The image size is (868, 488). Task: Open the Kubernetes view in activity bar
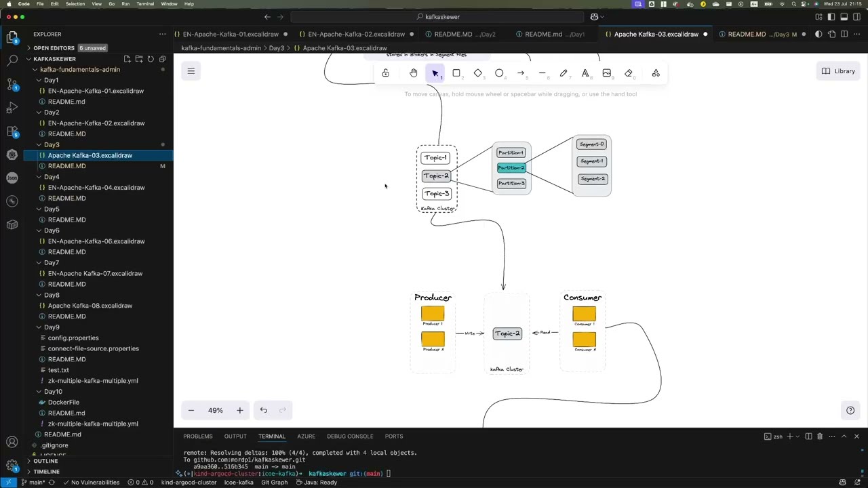pos(12,155)
